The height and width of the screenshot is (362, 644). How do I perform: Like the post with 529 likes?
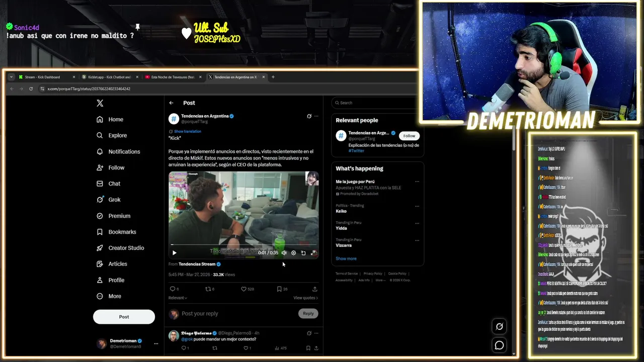[247, 289]
